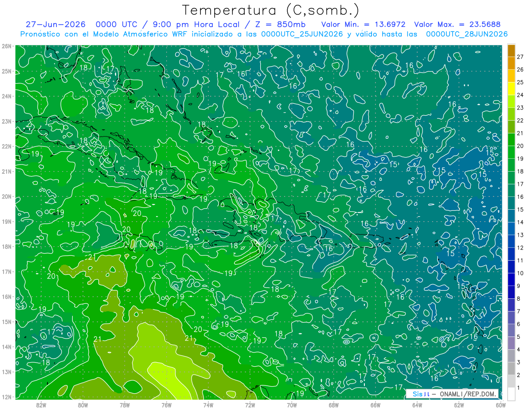Image resolution: width=532 pixels, height=411 pixels.
Task: Select the date text "27-Jun-2026"
Action: [x=55, y=24]
